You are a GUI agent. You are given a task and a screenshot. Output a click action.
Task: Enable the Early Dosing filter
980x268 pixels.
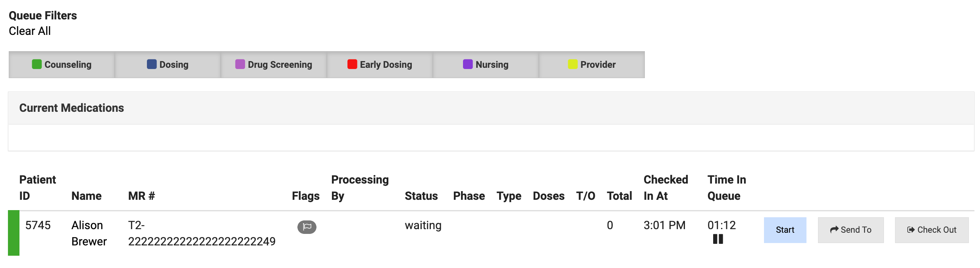tap(380, 65)
